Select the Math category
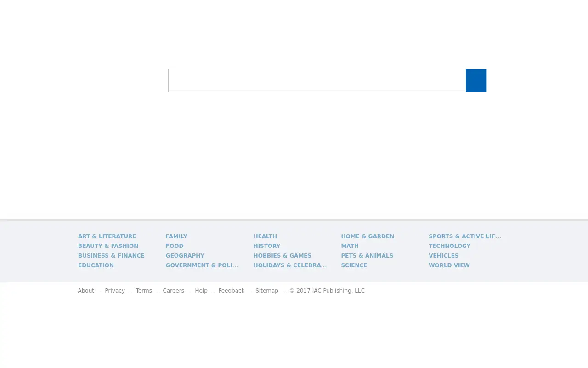 (350, 246)
